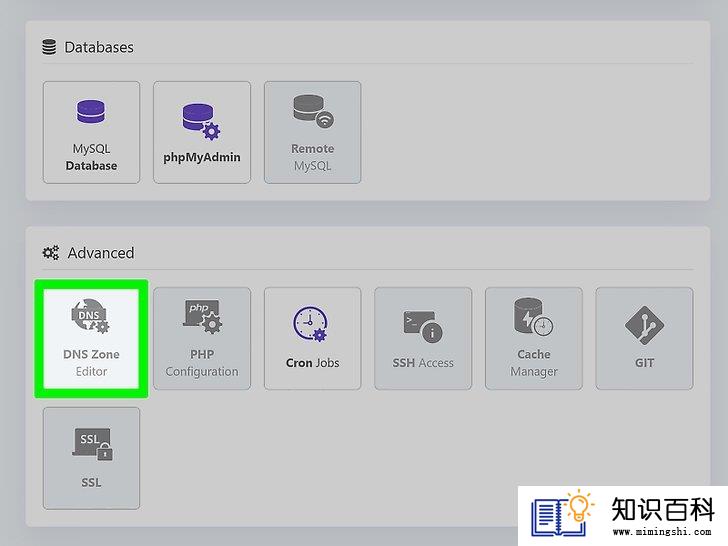The width and height of the screenshot is (728, 546).
Task: Open the SSL tile
Action: [x=91, y=458]
